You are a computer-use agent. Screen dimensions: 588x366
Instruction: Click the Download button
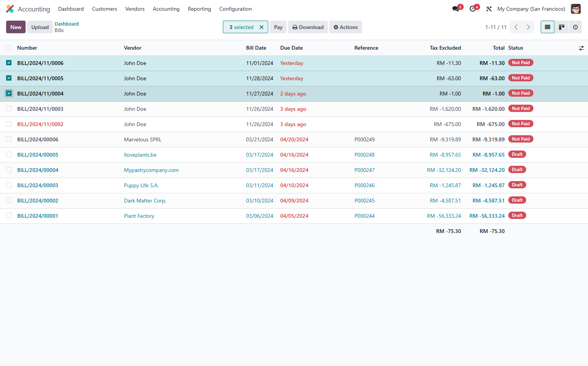308,27
